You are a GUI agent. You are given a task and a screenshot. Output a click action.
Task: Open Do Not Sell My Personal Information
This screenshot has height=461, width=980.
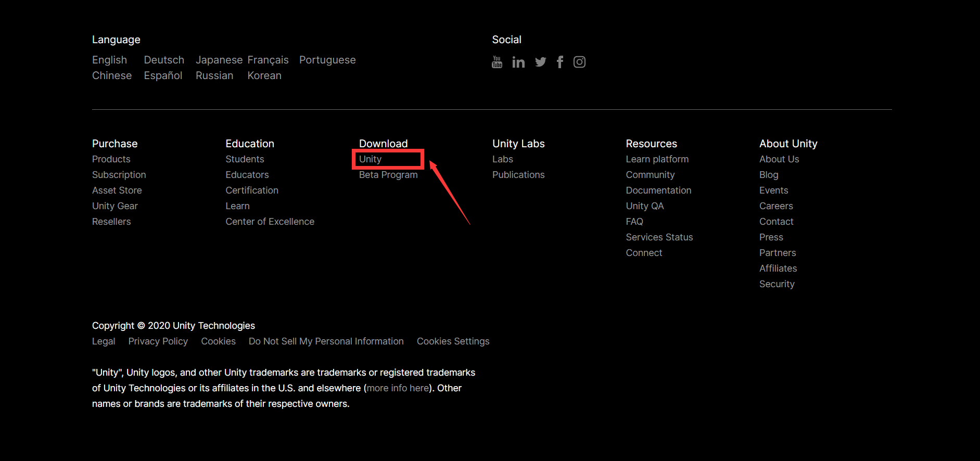(326, 341)
